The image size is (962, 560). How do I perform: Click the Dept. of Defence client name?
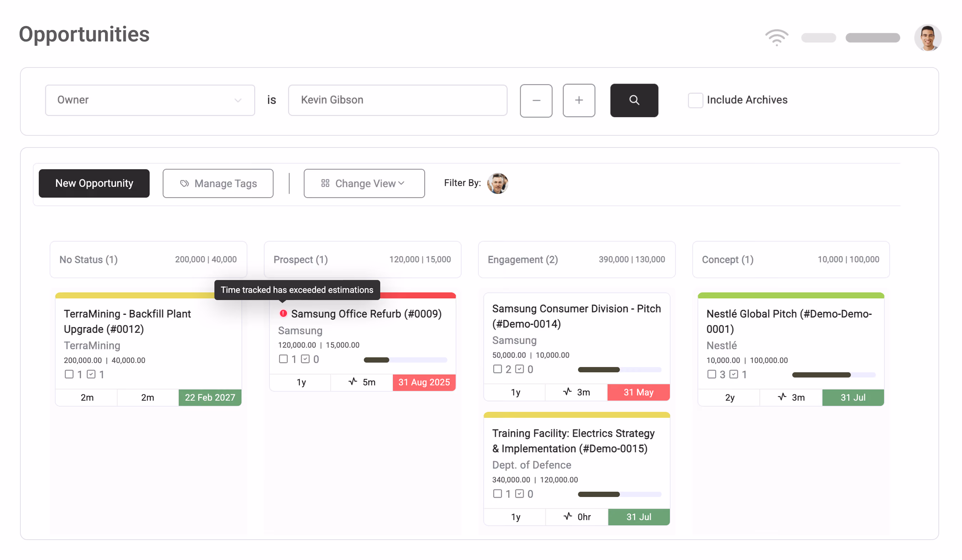(531, 465)
